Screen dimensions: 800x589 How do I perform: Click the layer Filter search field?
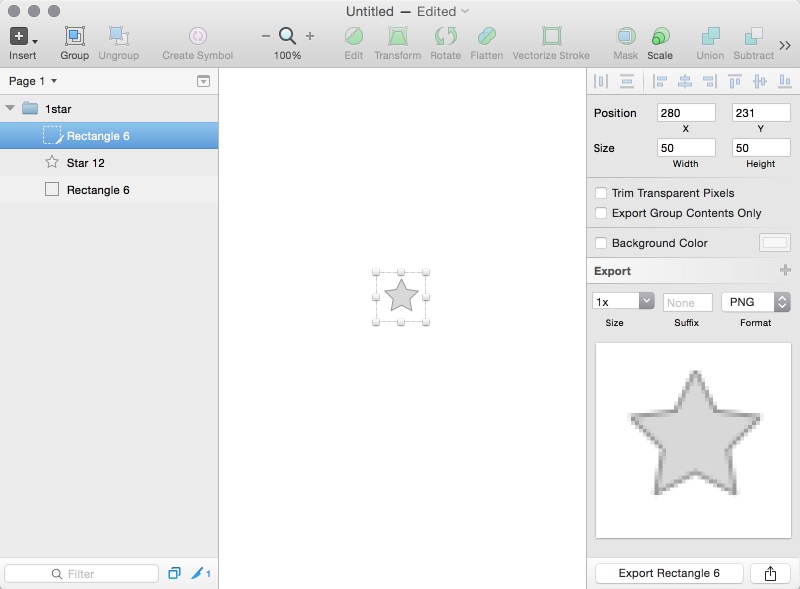pyautogui.click(x=80, y=573)
